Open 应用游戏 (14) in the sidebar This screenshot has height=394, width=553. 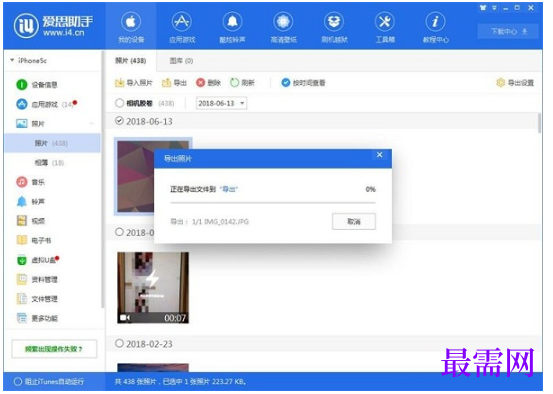47,104
